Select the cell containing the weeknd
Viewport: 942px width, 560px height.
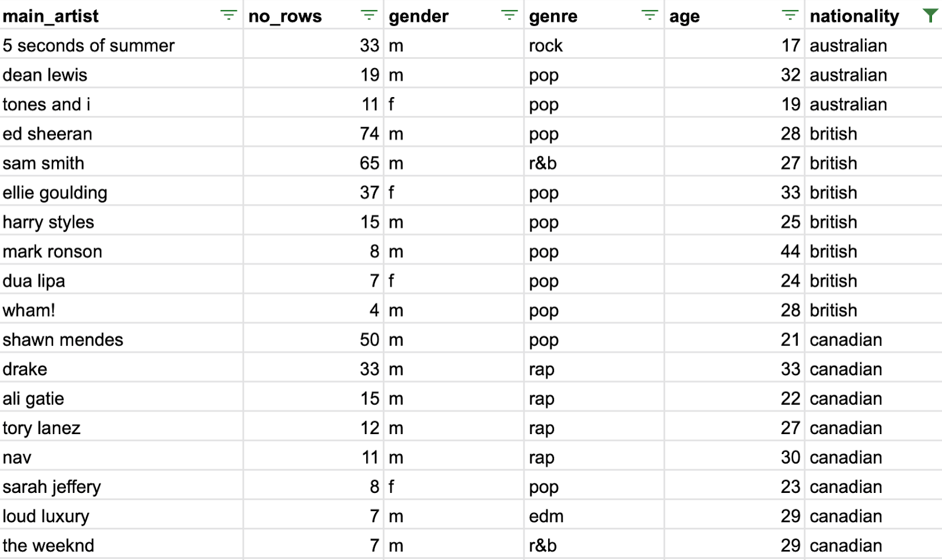coord(121,544)
